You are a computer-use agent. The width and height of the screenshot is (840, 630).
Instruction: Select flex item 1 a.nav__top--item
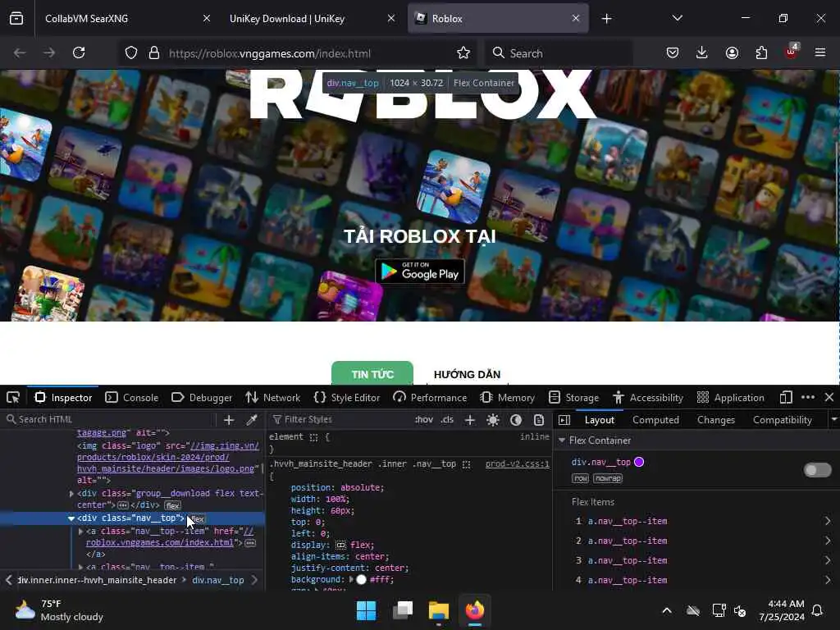click(628, 521)
